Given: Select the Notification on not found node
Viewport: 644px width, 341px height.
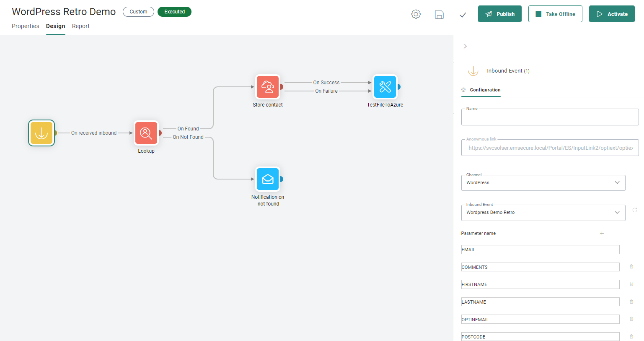Looking at the screenshot, I should (x=268, y=179).
